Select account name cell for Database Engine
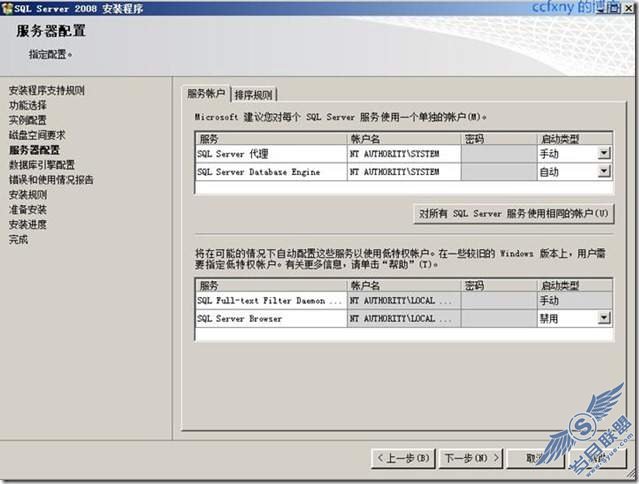This screenshot has height=484, width=639. pos(404,172)
